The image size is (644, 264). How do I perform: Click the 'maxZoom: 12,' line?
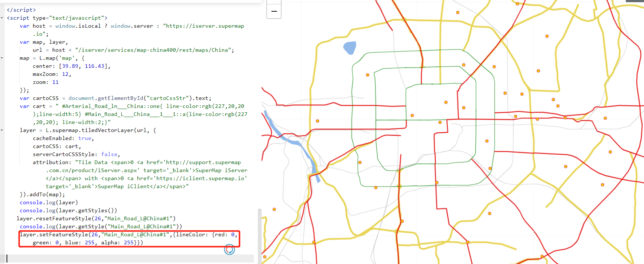pos(52,74)
